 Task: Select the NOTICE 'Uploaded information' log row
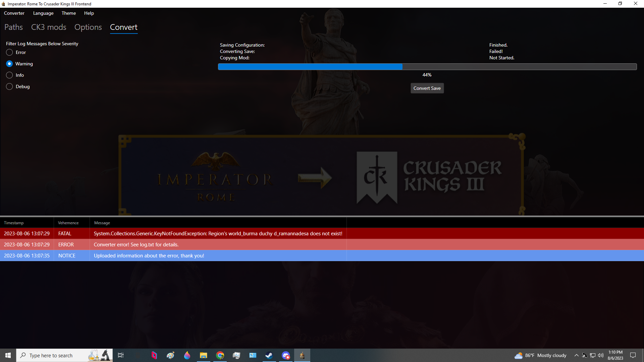tap(322, 256)
